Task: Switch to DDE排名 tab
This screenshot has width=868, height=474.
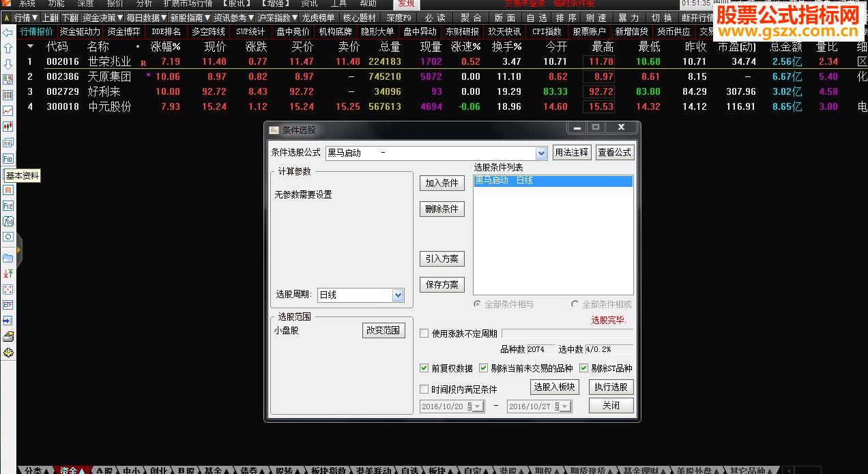Action: pos(167,31)
